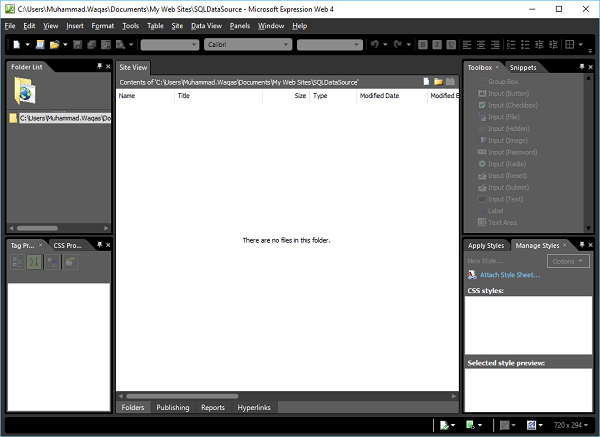This screenshot has height=437, width=600.
Task: Toggle Bold formatting
Action: point(423,45)
